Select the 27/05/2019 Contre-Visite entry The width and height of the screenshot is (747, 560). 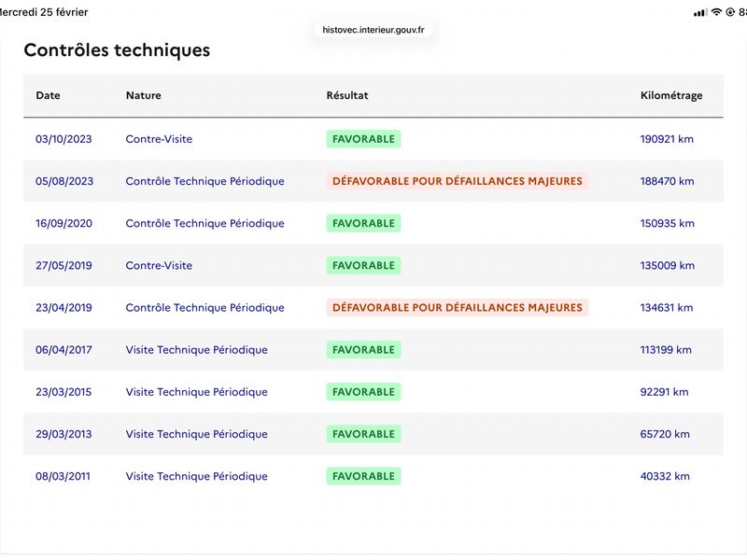coord(159,265)
